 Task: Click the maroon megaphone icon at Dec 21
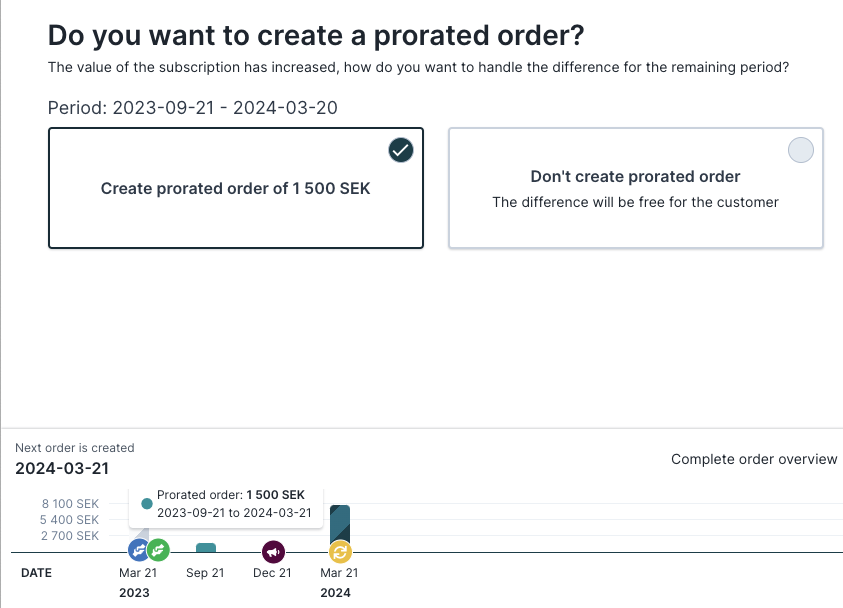pos(273,552)
